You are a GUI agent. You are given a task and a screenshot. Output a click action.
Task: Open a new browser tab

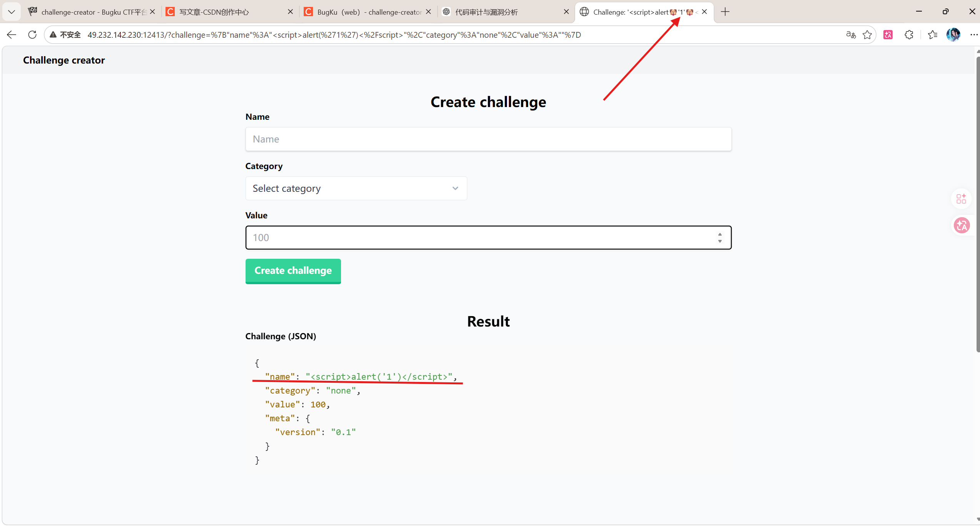pos(725,12)
